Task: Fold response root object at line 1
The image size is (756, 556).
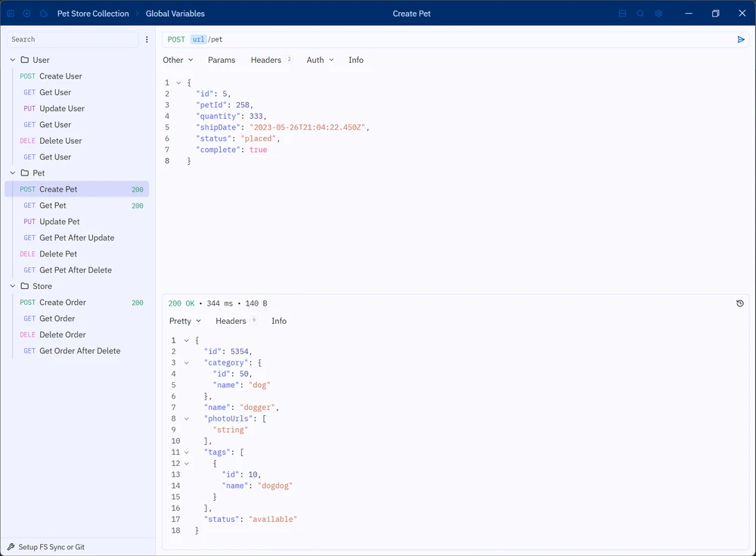Action: (187, 340)
